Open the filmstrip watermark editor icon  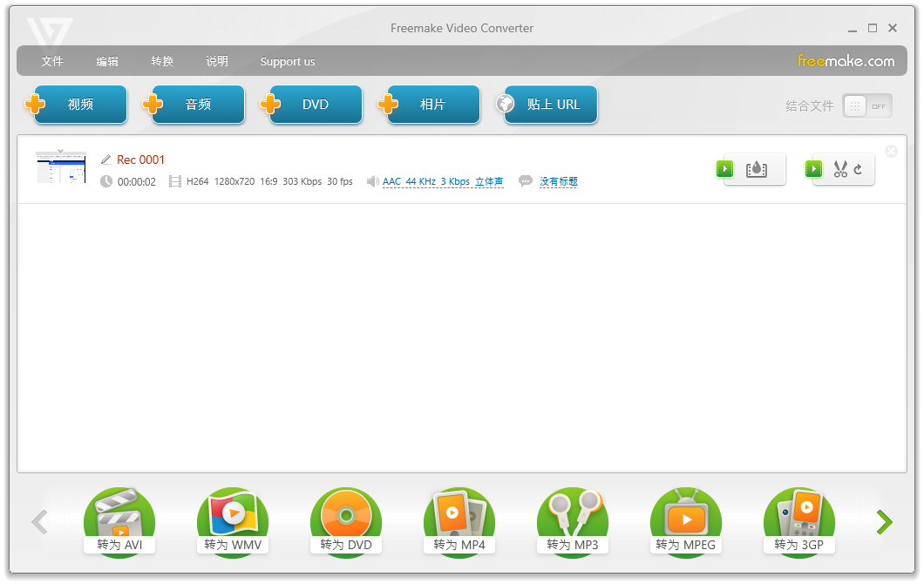pyautogui.click(x=757, y=169)
